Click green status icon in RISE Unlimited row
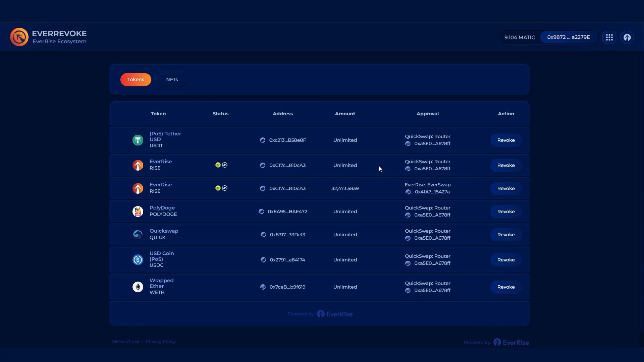Screen dimensions: 644x362 tap(218, 165)
